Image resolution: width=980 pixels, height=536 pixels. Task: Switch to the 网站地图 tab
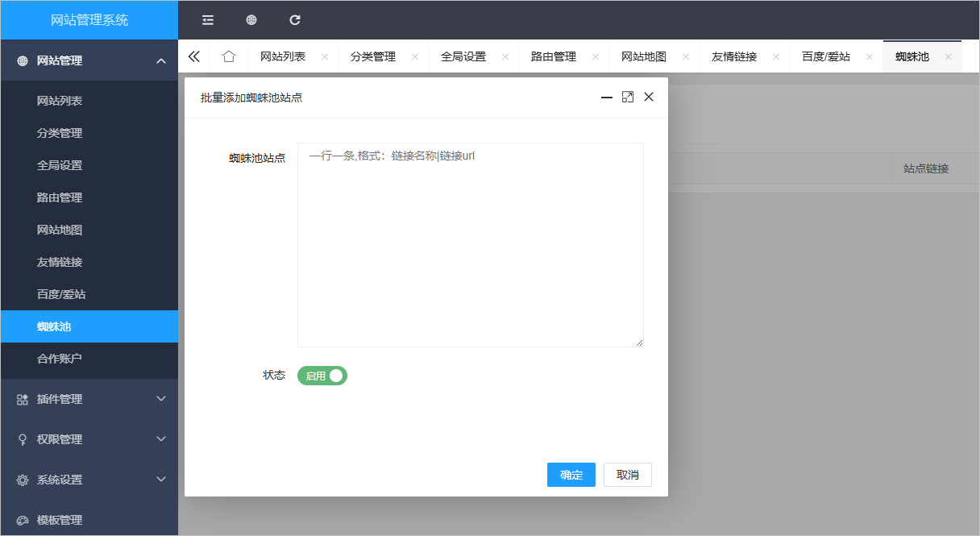click(644, 57)
